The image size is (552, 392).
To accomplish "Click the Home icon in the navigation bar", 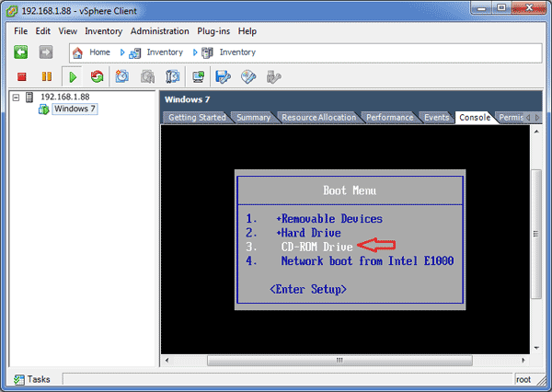I will pos(78,52).
